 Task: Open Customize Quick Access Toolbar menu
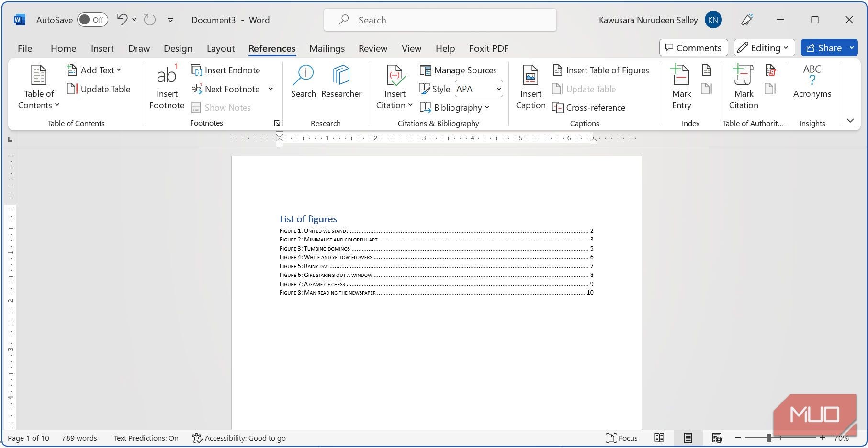click(170, 20)
